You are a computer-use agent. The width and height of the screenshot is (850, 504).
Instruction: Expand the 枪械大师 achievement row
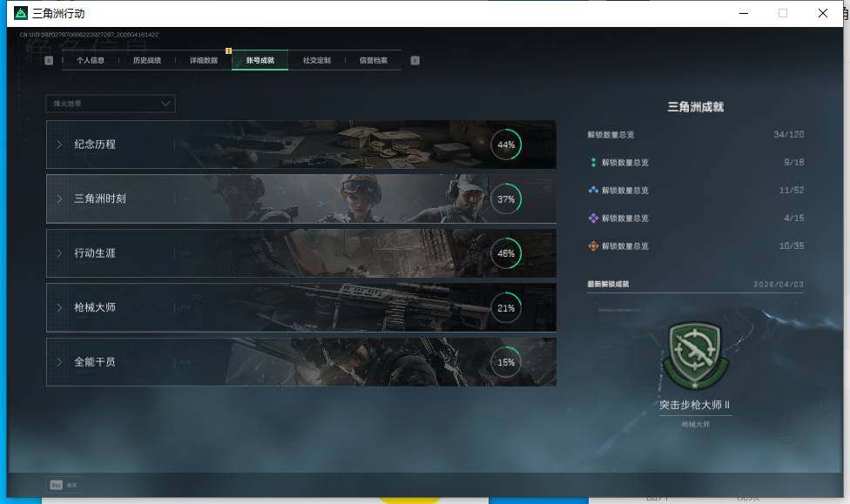pyautogui.click(x=300, y=307)
